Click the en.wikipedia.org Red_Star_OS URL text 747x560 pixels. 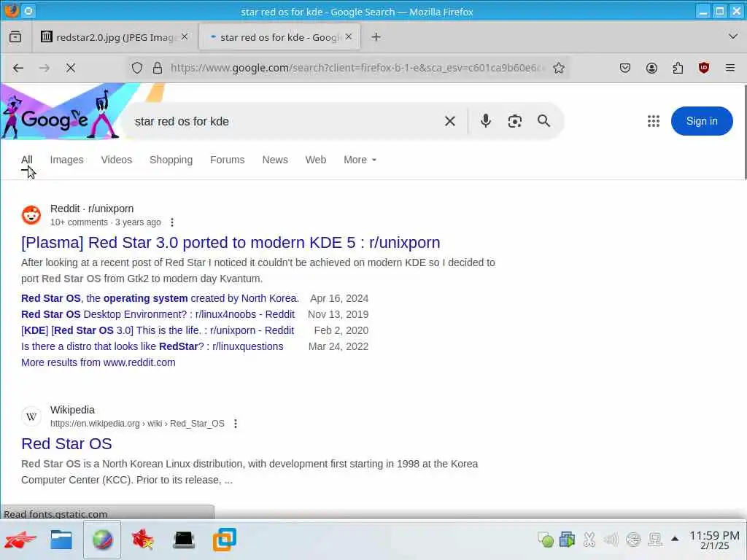[x=137, y=424]
